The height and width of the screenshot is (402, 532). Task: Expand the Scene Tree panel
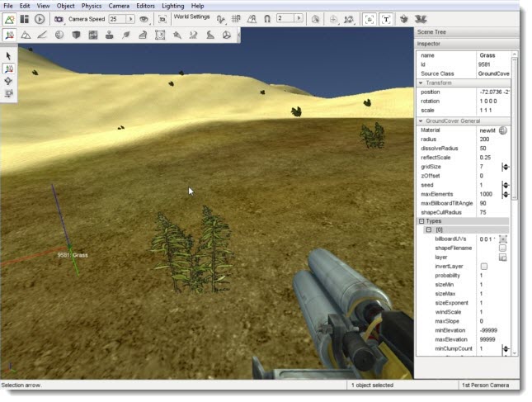click(467, 32)
